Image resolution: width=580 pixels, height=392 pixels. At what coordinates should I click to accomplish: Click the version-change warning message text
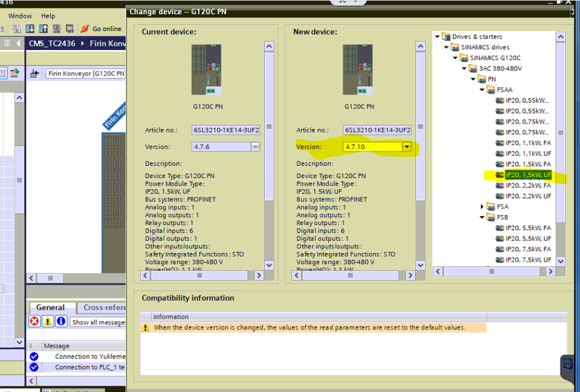[x=310, y=327]
